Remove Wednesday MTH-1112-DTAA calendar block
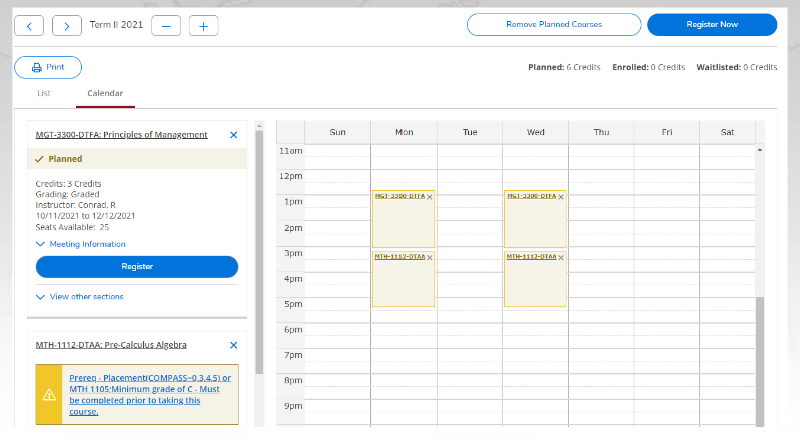Screen dimensions: 800x444 pyautogui.click(x=561, y=258)
